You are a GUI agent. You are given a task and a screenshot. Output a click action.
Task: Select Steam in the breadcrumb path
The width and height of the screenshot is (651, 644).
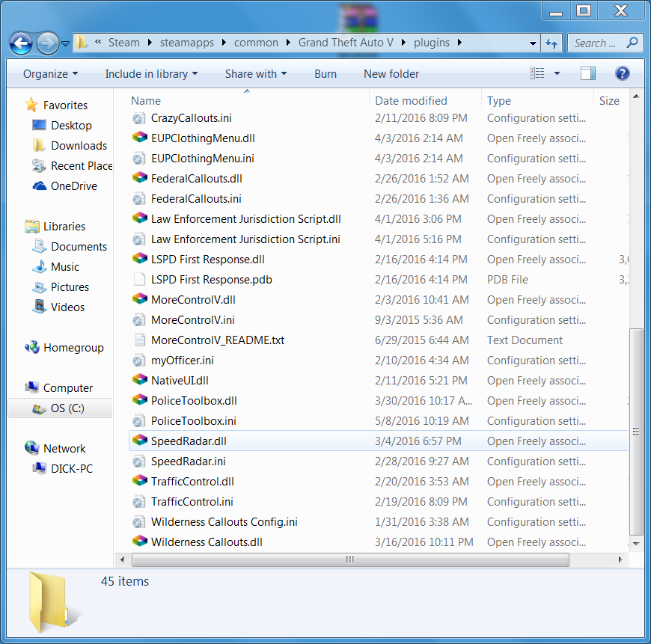[x=123, y=43]
